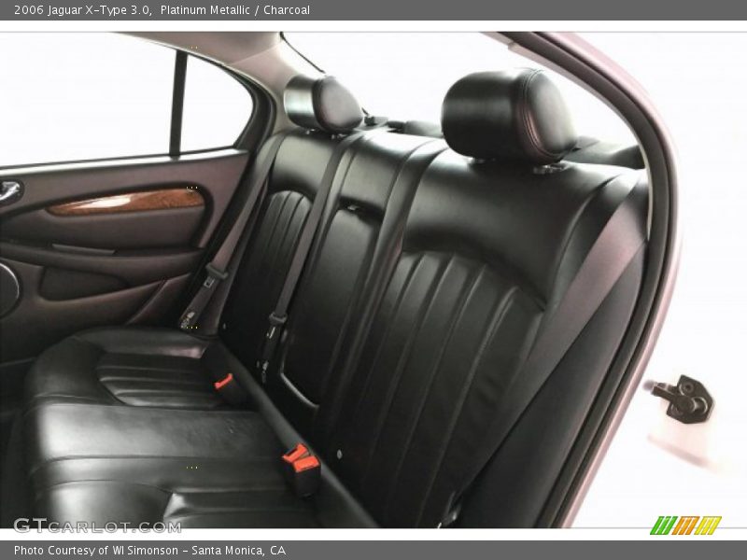747x560 pixels.
Task: Click the '2006 Jaguar X-Type 3.0' title text
Action: [83, 10]
